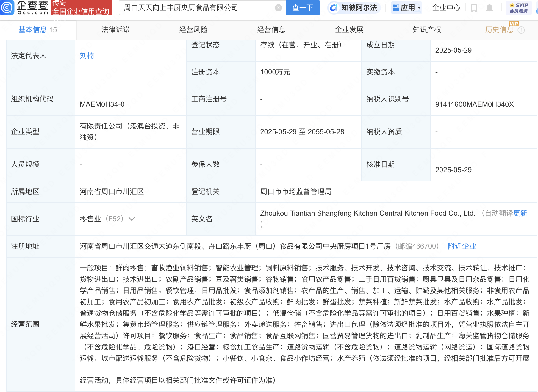Click the Qcc.com logo icon
Screen dimensions: 538x392
(7, 7)
